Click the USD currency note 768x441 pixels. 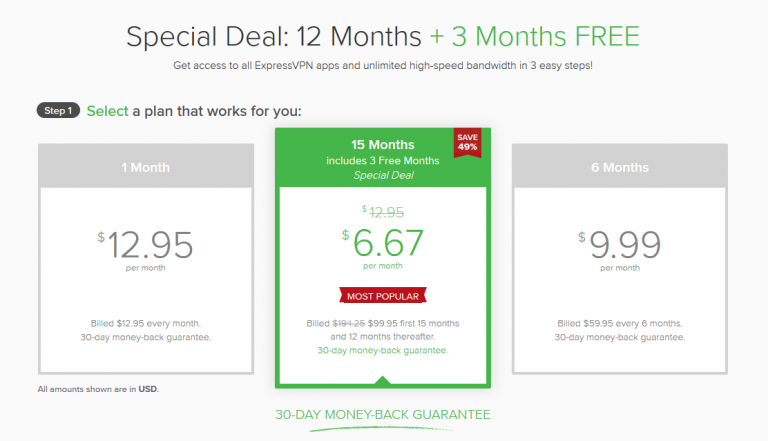[x=98, y=389]
